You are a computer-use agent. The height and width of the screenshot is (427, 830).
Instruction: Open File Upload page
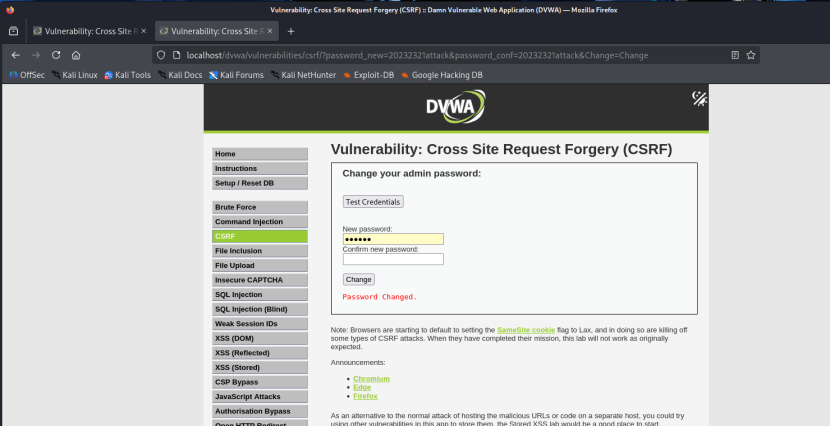point(260,266)
